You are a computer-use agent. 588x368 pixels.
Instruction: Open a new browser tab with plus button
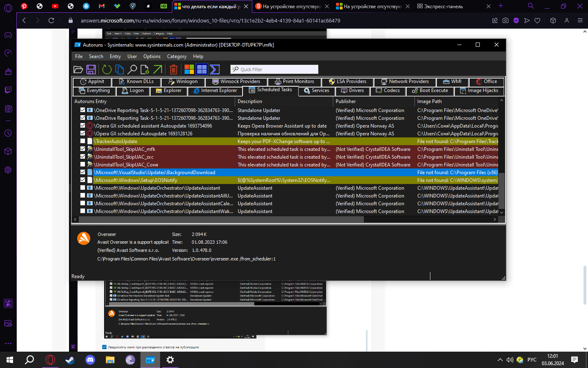click(501, 6)
